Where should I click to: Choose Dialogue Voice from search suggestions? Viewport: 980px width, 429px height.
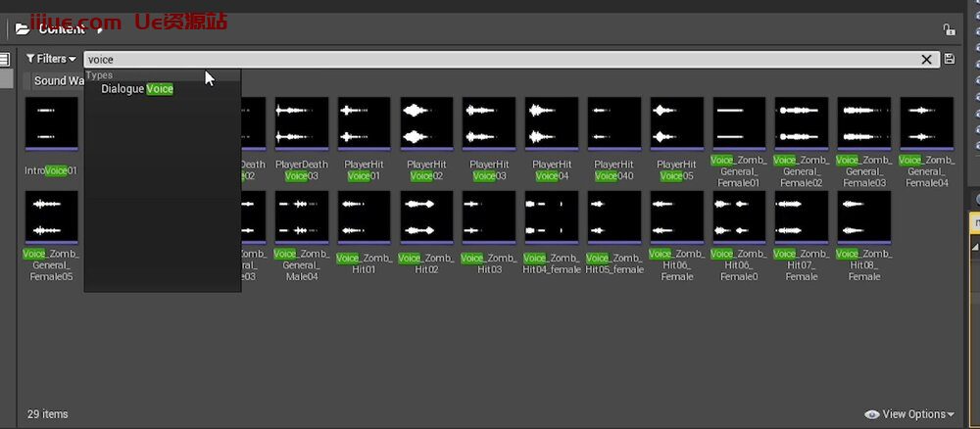click(137, 89)
